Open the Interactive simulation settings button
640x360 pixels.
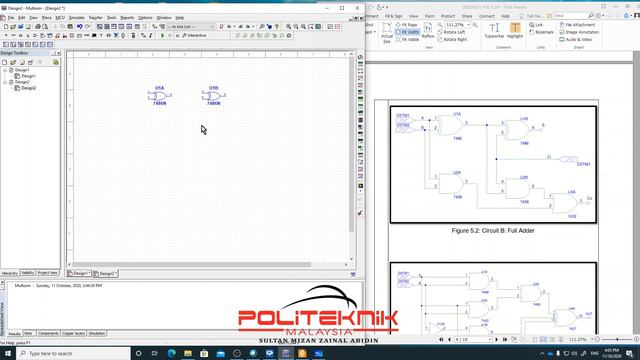[x=194, y=36]
